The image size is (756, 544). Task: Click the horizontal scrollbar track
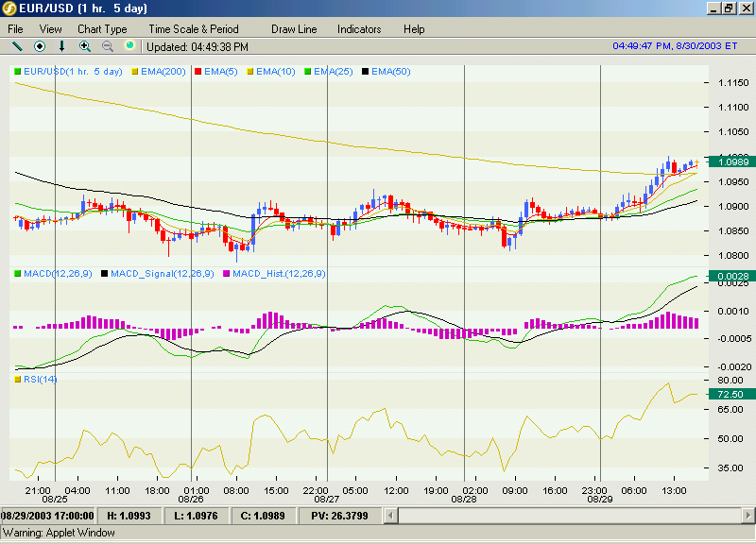coord(570,516)
